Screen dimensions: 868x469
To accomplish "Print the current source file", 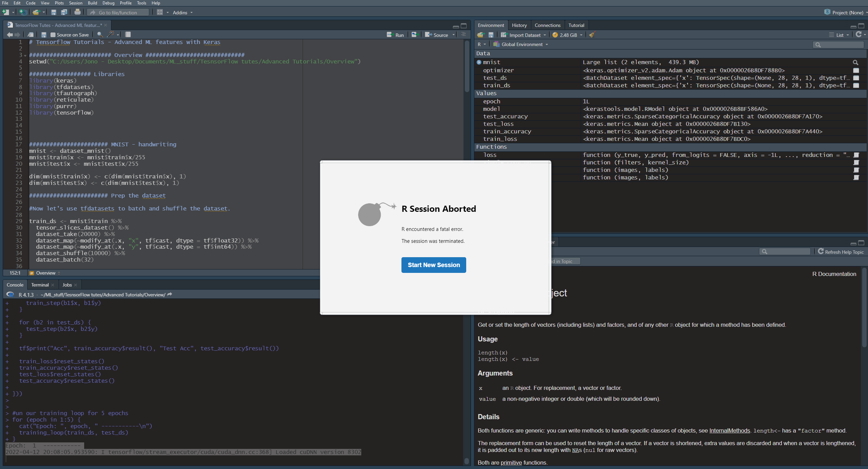I will 78,12.
